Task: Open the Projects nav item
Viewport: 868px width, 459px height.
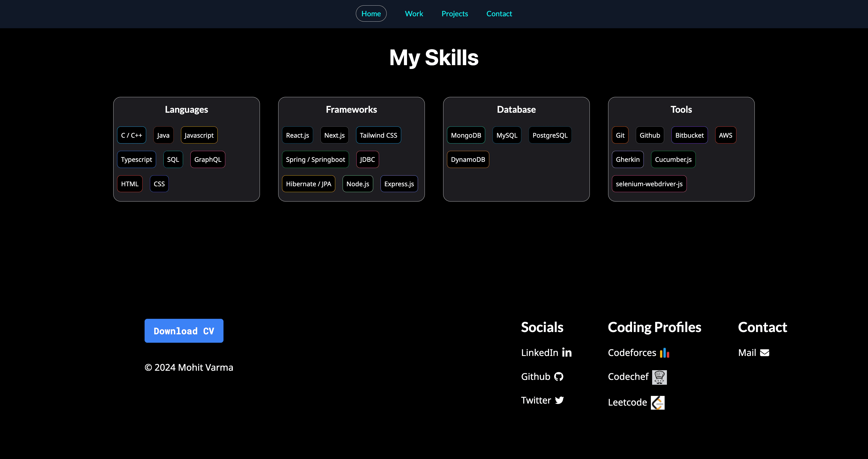Action: click(455, 13)
